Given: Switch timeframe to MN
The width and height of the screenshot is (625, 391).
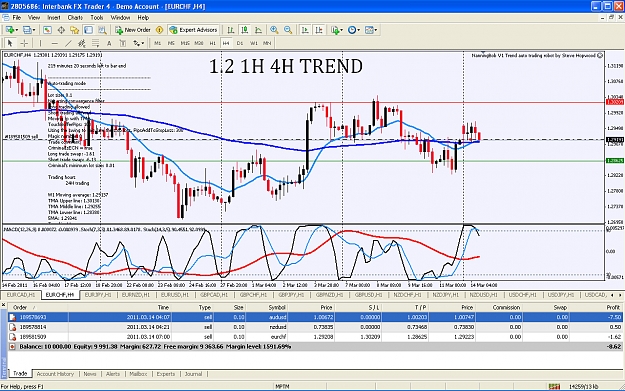Looking at the screenshot, I should (267, 43).
